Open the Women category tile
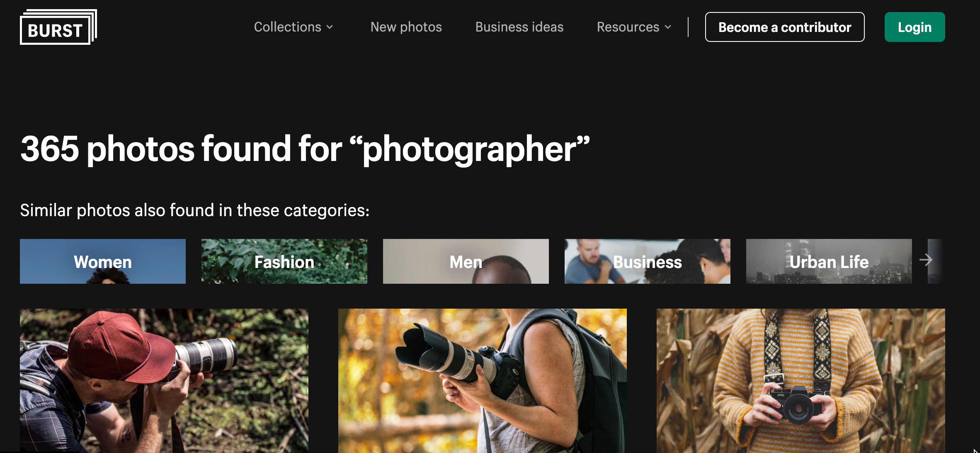Viewport: 980px width, 453px height. click(x=102, y=261)
